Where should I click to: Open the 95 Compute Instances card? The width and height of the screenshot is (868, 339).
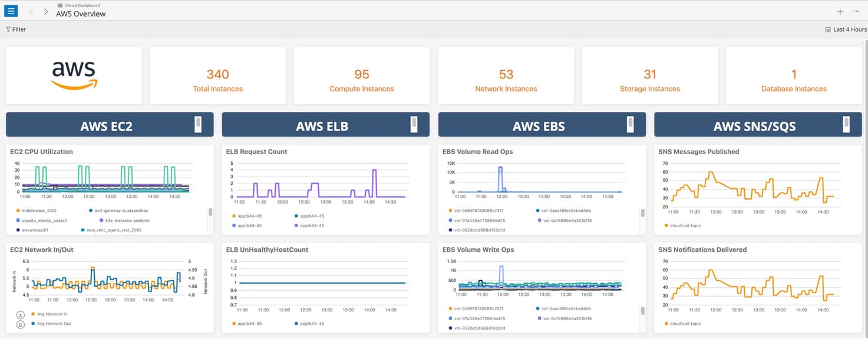[362, 75]
